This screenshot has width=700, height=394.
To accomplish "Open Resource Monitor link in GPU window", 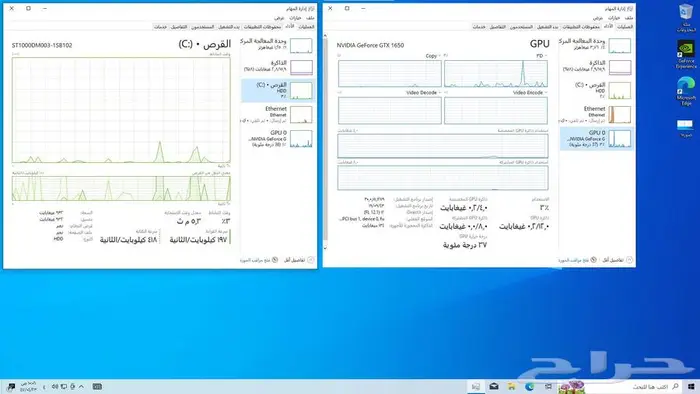I will [578, 260].
